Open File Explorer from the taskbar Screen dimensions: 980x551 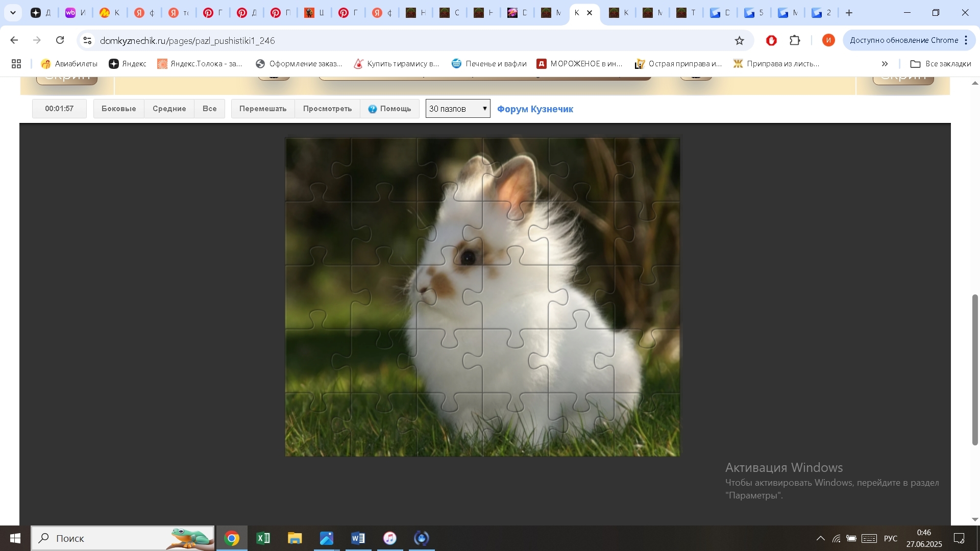click(295, 538)
